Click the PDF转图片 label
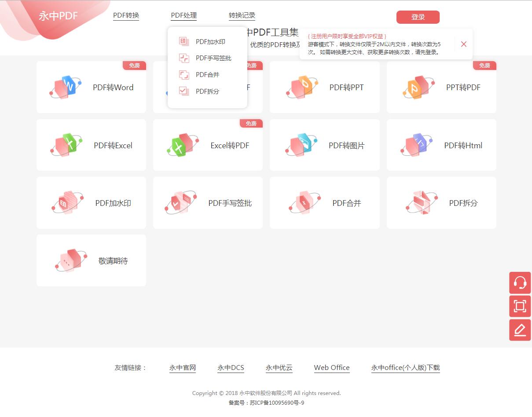The image size is (532, 417). click(347, 146)
